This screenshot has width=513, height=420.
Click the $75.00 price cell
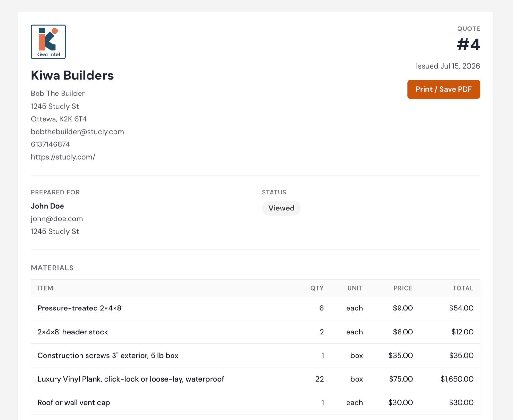[x=401, y=379]
